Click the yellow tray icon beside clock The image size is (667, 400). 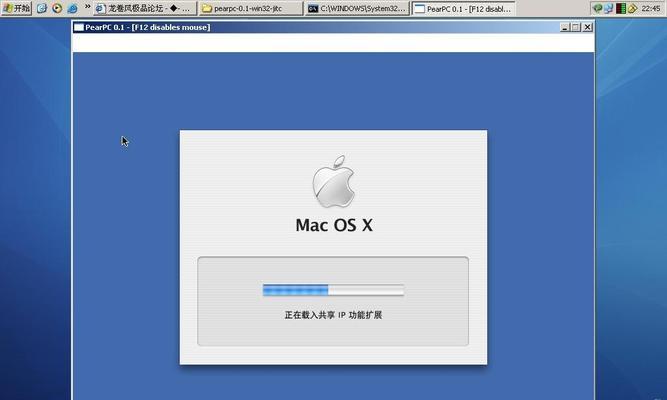632,9
